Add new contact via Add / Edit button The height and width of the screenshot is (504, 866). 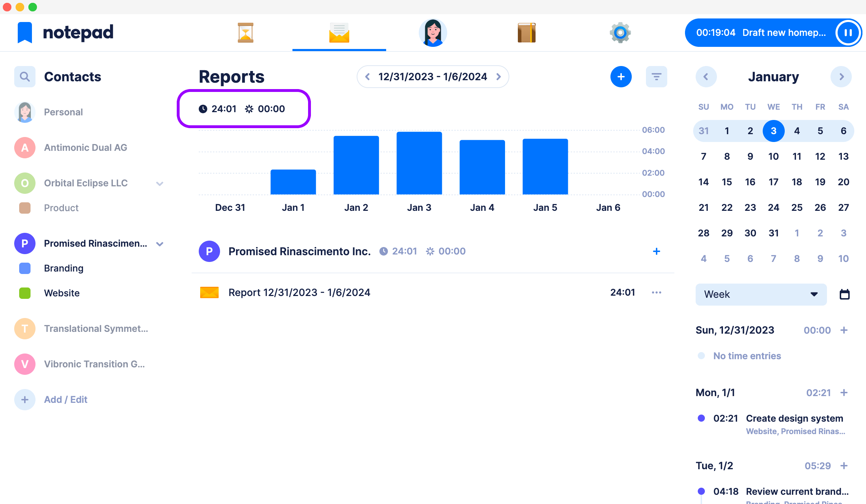pos(65,400)
